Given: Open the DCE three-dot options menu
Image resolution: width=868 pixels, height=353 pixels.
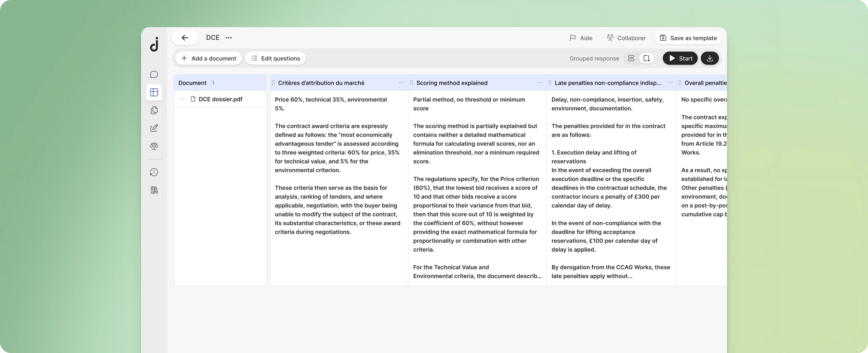Looking at the screenshot, I should point(229,38).
